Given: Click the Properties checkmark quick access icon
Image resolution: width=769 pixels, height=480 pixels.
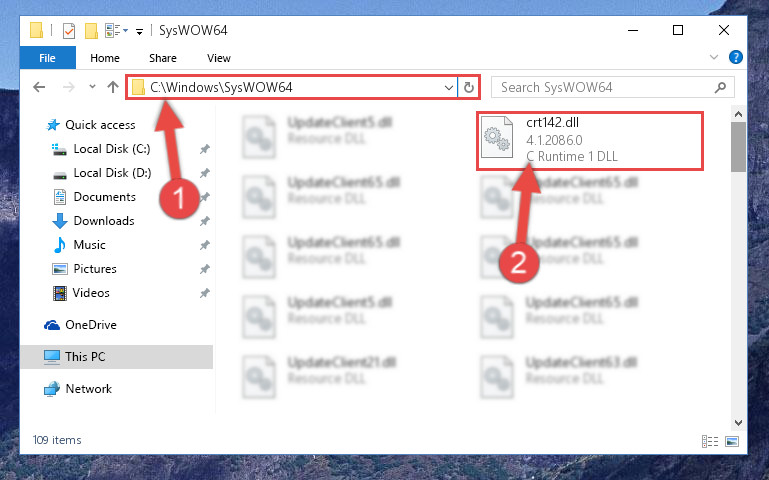Looking at the screenshot, I should point(69,31).
